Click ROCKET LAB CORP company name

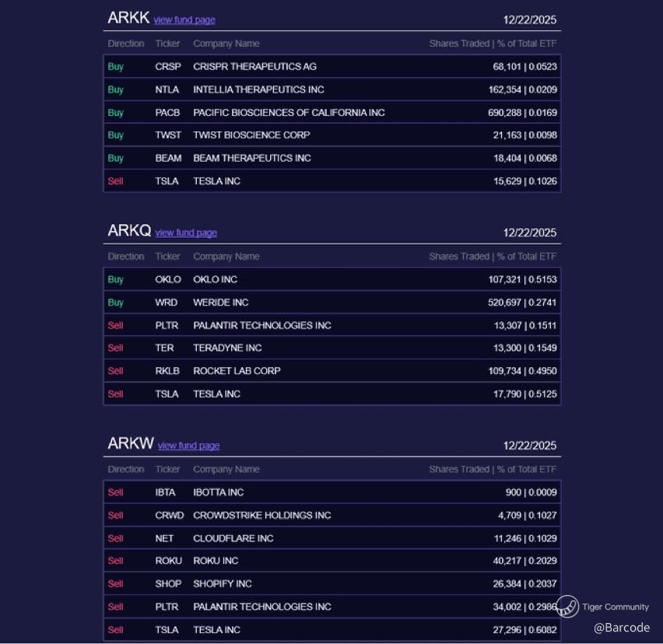coord(237,371)
